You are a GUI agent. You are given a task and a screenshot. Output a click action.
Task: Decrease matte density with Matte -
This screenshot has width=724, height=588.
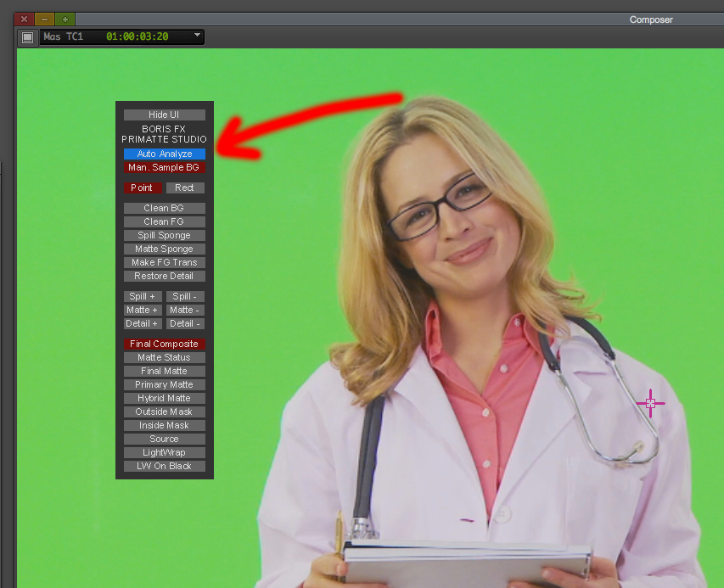click(x=184, y=310)
